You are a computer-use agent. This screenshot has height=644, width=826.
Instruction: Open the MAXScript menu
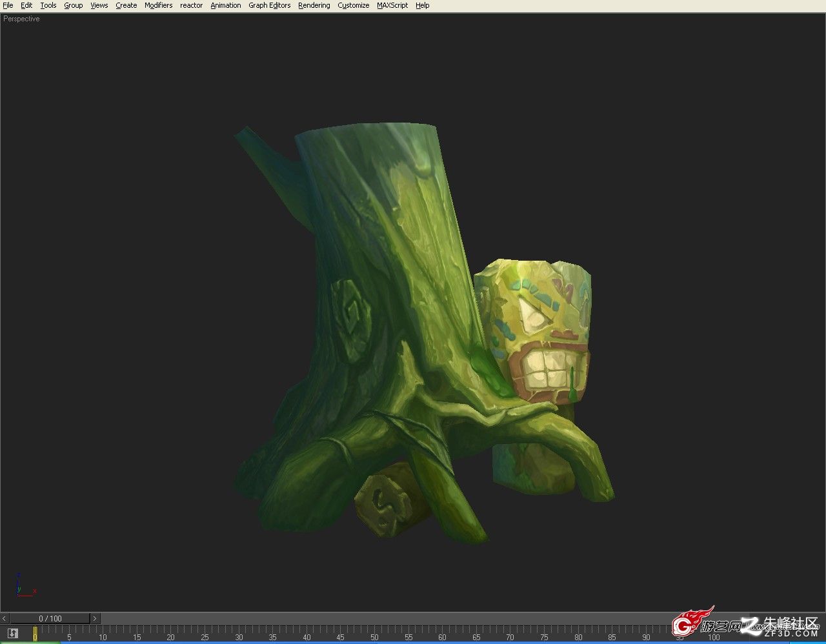pyautogui.click(x=392, y=5)
